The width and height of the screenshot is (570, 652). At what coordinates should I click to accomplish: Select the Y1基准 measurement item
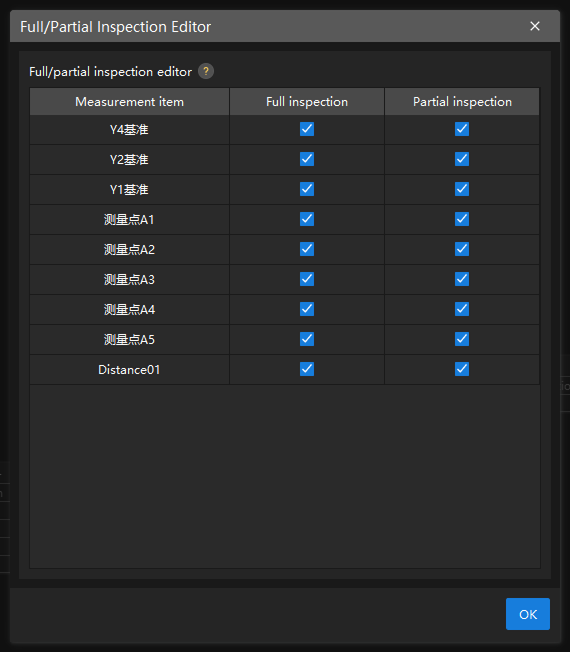coord(129,190)
